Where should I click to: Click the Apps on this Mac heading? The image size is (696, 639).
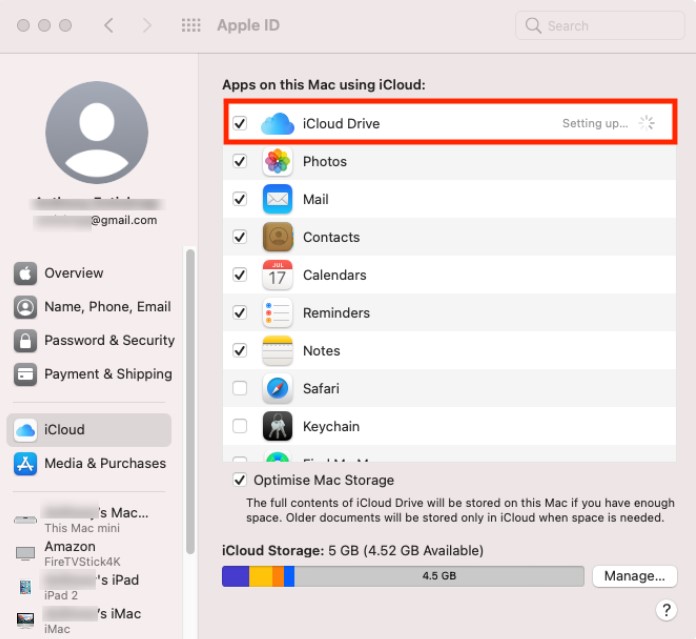[x=324, y=84]
